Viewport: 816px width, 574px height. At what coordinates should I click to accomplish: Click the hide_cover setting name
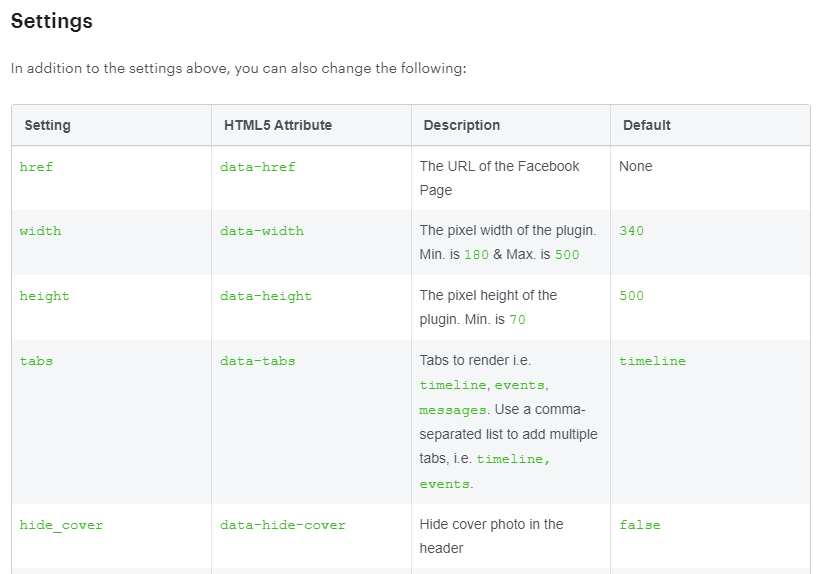pos(61,525)
